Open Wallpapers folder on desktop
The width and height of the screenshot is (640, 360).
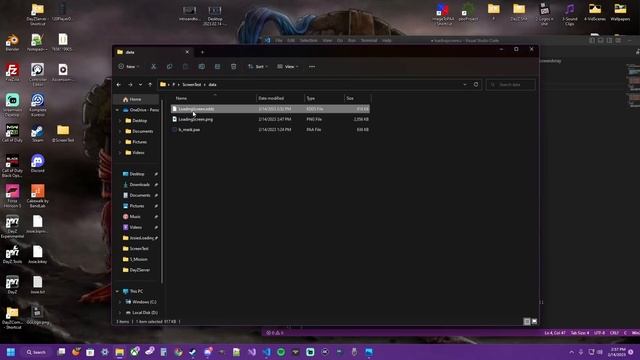pos(620,12)
